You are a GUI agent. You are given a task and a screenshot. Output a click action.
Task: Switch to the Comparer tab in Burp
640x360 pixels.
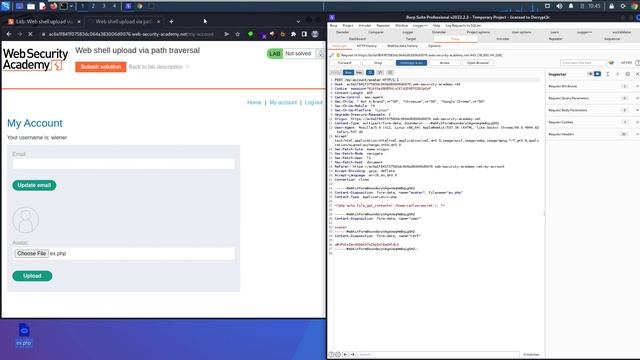(376, 32)
